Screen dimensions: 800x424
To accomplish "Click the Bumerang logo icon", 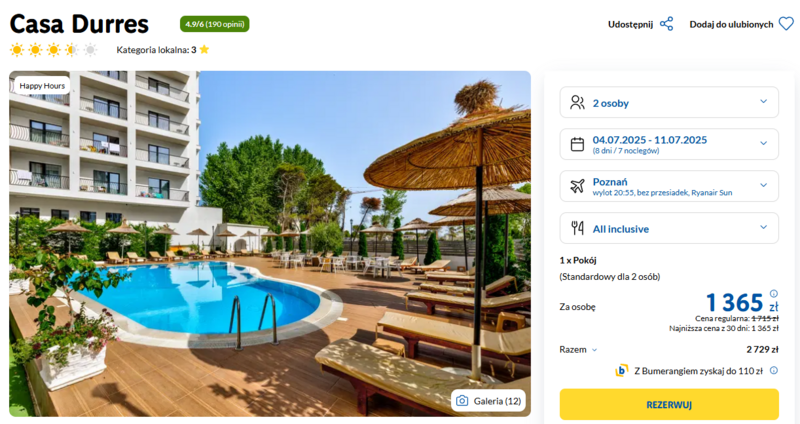I will click(x=621, y=370).
